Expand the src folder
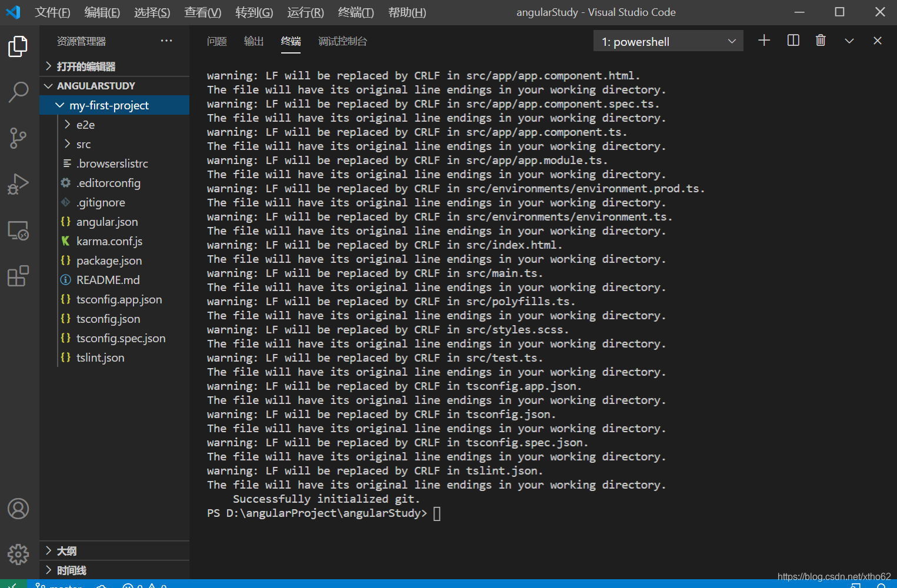Image resolution: width=897 pixels, height=588 pixels. (x=114, y=144)
